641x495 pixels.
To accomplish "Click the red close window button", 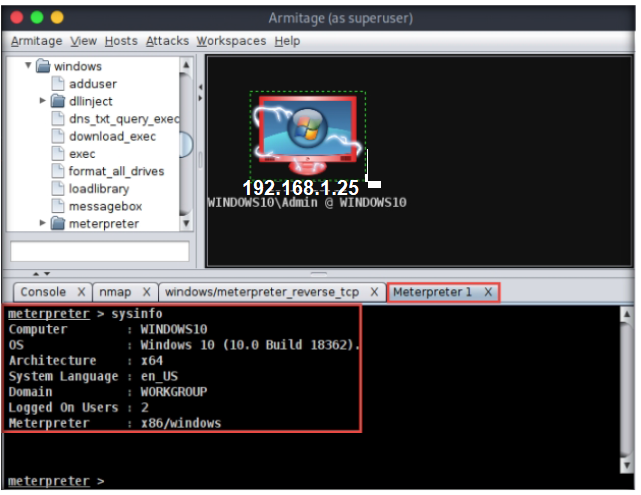I will [x=16, y=18].
